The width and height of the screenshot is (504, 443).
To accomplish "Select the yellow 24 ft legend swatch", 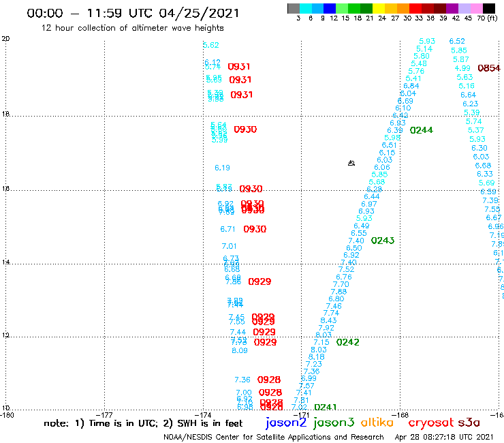I will pyautogui.click(x=379, y=8).
